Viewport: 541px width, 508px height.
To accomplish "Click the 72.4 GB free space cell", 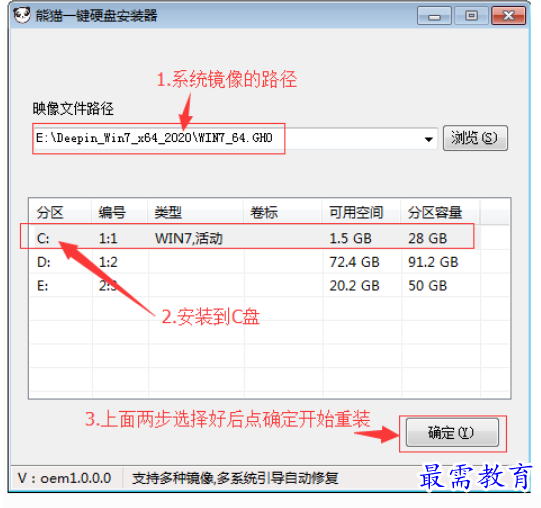I will pos(354,262).
